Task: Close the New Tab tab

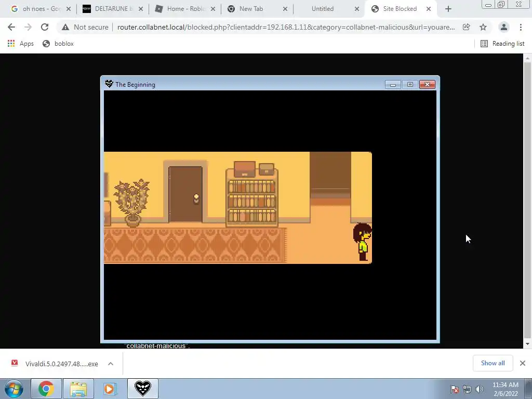Action: tap(285, 9)
